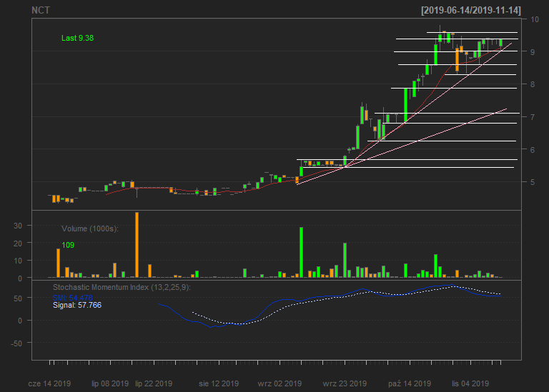Click Stochastic Momentum Index (13,2,25,9) label

click(x=122, y=288)
